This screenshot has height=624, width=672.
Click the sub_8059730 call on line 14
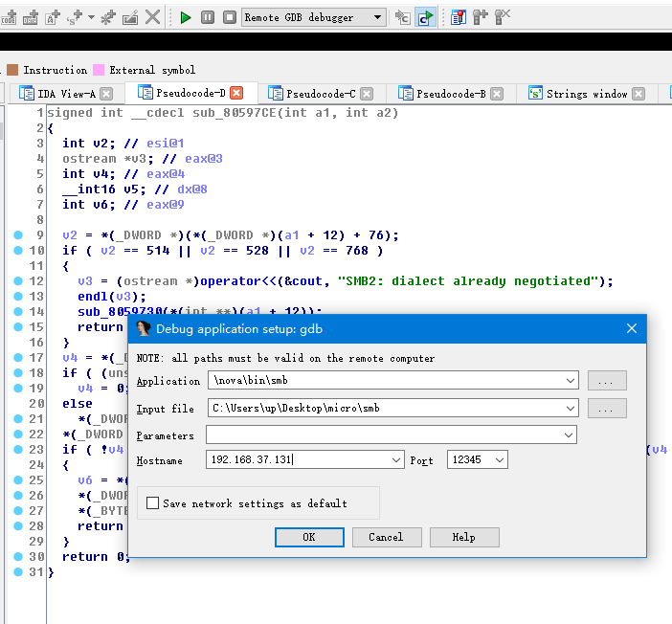[120, 312]
